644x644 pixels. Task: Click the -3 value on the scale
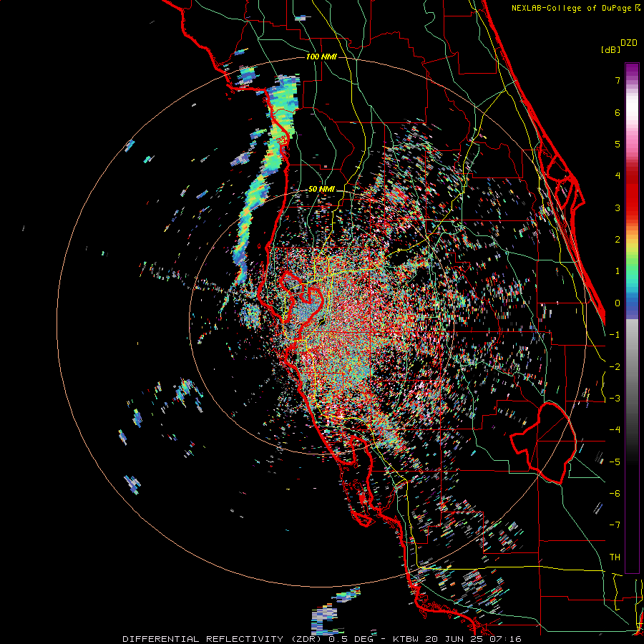tap(615, 398)
